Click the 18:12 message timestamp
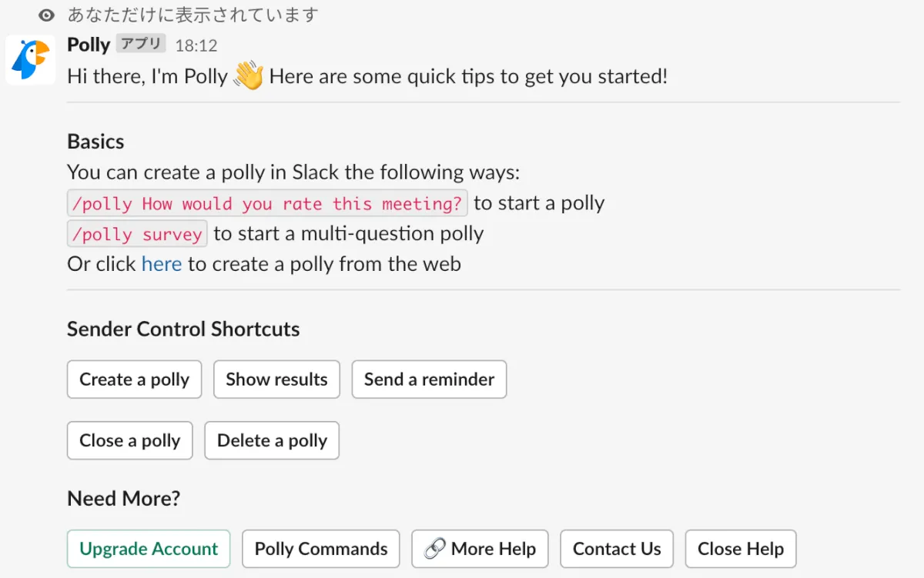 [x=196, y=45]
